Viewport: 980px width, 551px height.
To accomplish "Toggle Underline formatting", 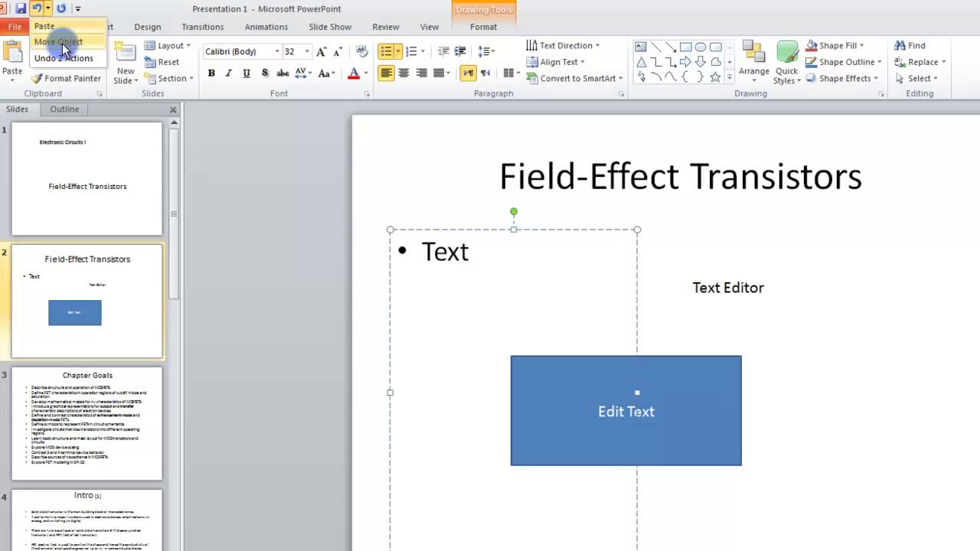I will pos(247,73).
